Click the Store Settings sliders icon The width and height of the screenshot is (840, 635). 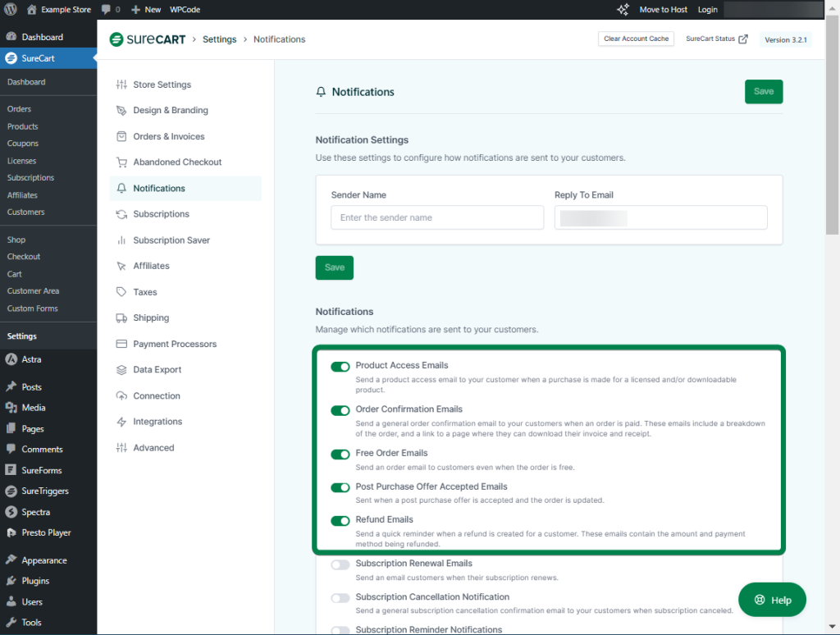click(x=121, y=85)
